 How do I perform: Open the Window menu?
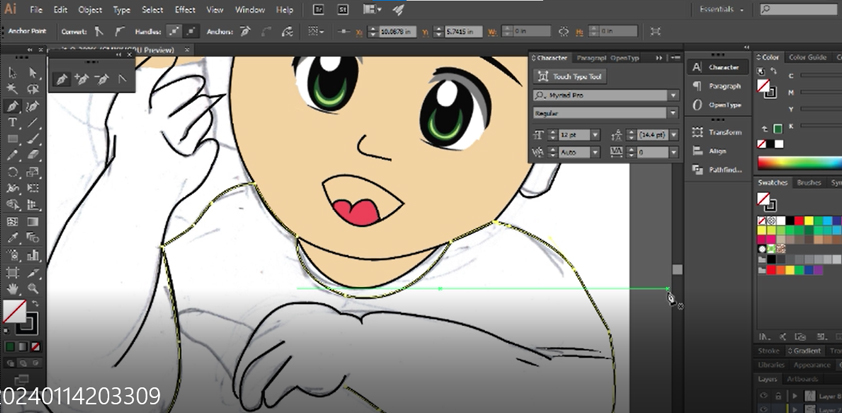point(250,10)
